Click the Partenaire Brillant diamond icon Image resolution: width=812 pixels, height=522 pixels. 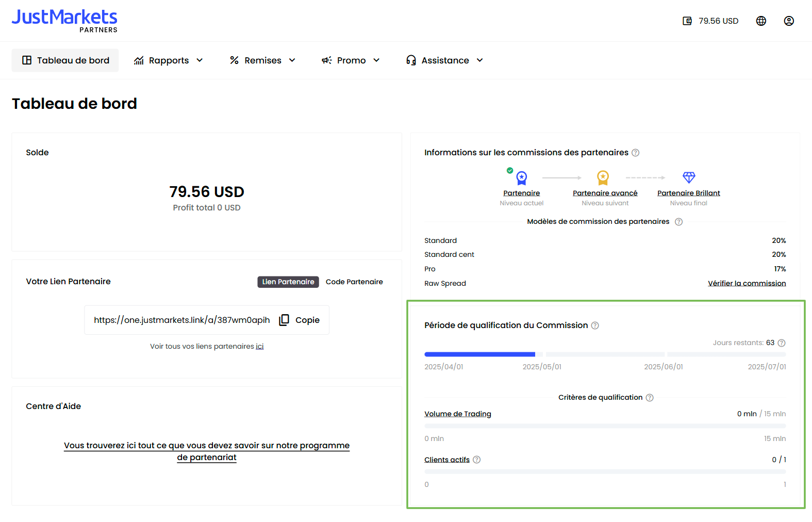(x=689, y=177)
